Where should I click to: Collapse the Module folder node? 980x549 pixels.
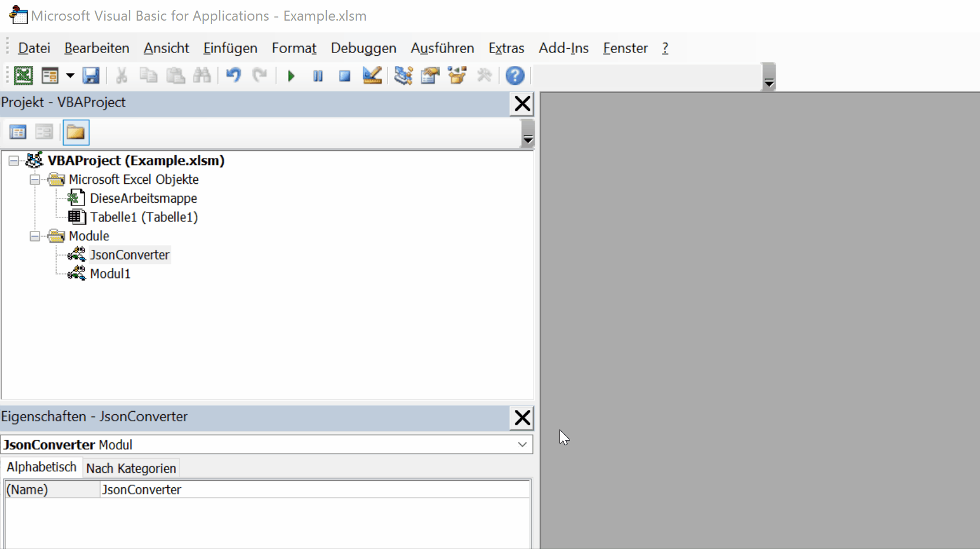pyautogui.click(x=35, y=236)
